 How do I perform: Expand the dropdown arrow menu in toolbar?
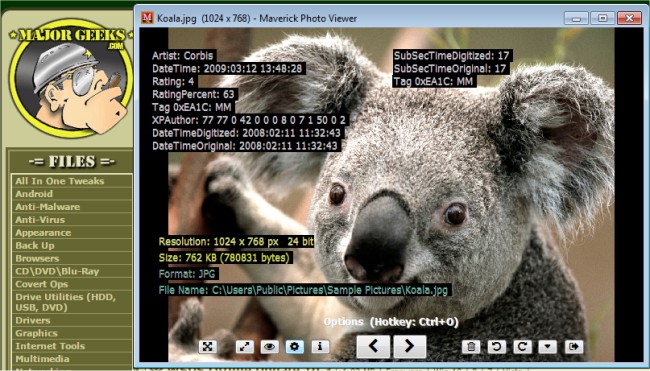click(x=548, y=347)
